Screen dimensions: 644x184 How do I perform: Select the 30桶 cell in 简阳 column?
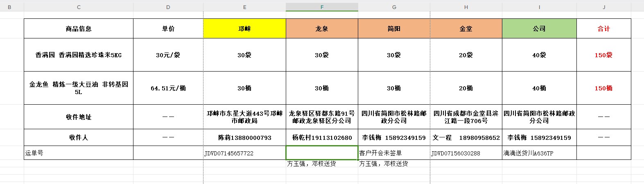point(394,88)
